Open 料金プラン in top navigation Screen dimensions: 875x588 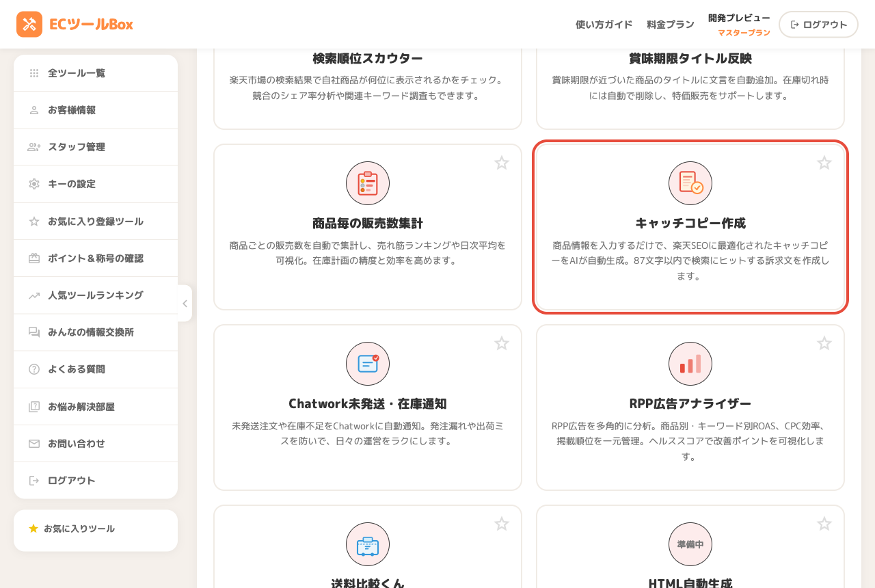click(x=671, y=25)
